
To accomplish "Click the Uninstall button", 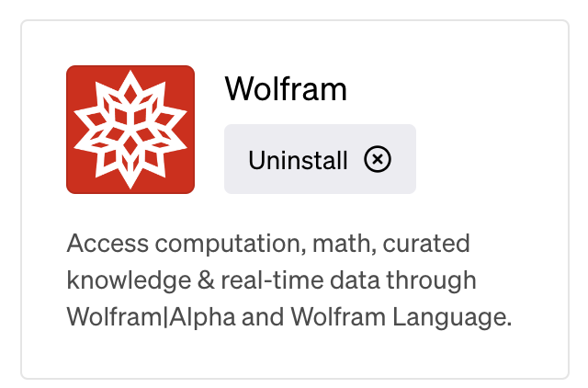I will pyautogui.click(x=320, y=159).
